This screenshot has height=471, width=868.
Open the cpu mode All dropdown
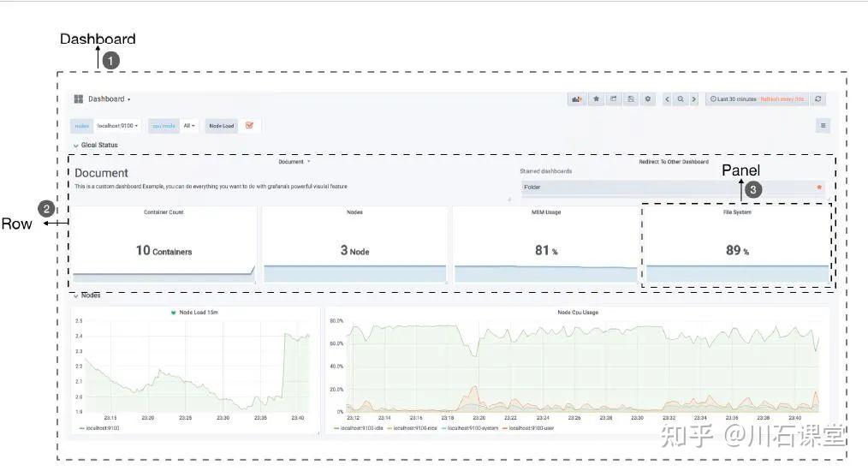(x=189, y=126)
